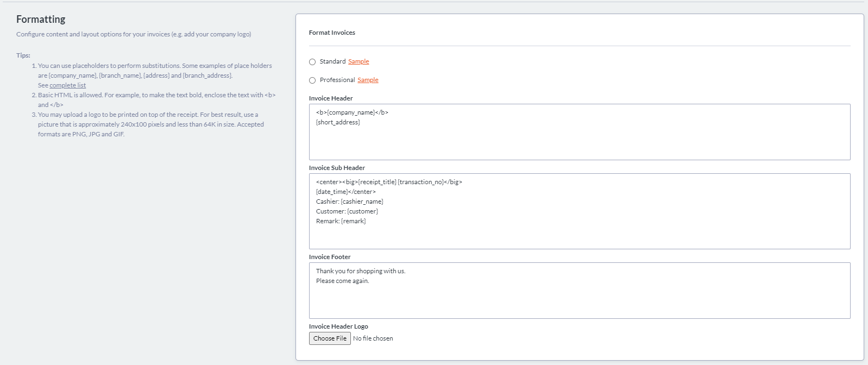Click the Format Invoices panel title
This screenshot has width=868, height=365.
(x=332, y=33)
